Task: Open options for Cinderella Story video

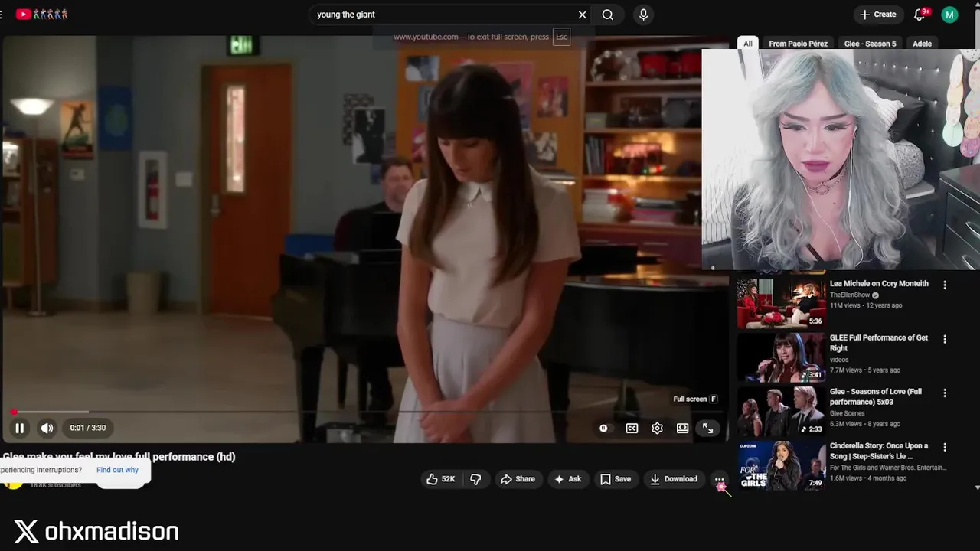Action: click(x=945, y=448)
